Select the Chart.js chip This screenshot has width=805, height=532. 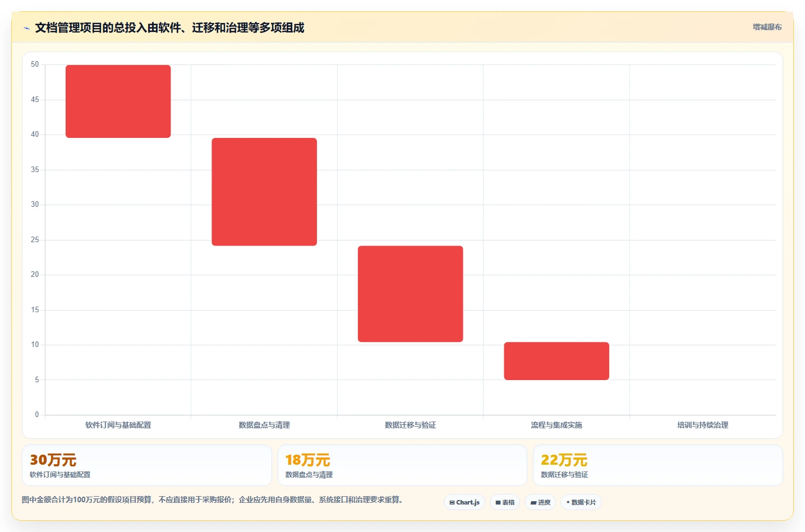click(464, 502)
